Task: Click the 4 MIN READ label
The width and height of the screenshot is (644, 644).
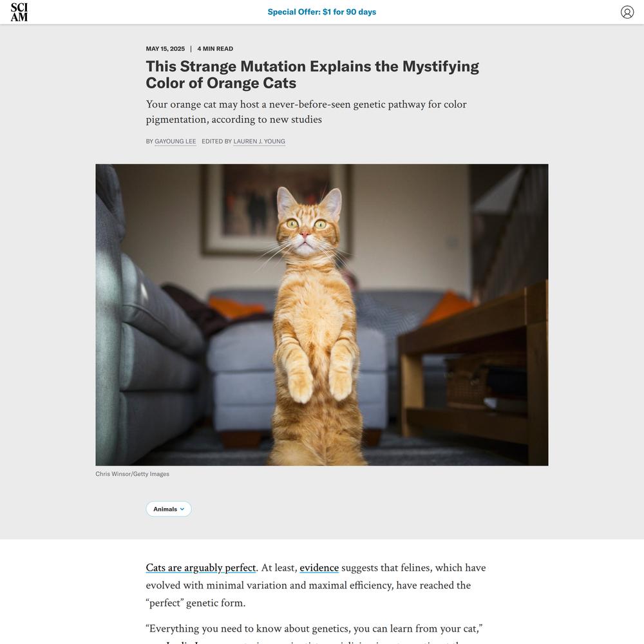Action: 215,48
